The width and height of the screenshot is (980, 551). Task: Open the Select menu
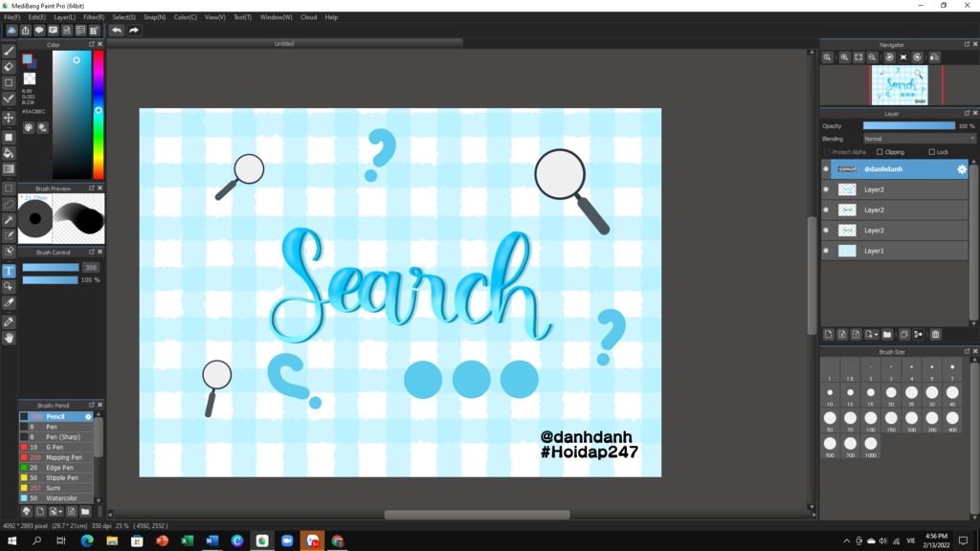[123, 17]
